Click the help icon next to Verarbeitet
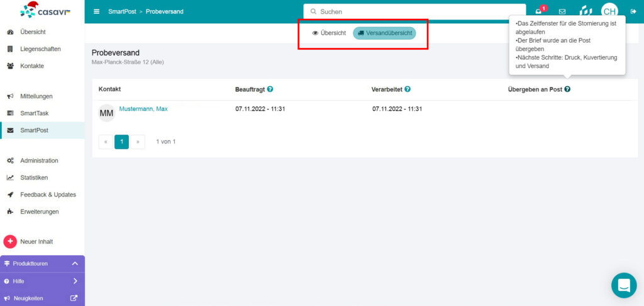The height and width of the screenshot is (306, 644). tap(408, 89)
